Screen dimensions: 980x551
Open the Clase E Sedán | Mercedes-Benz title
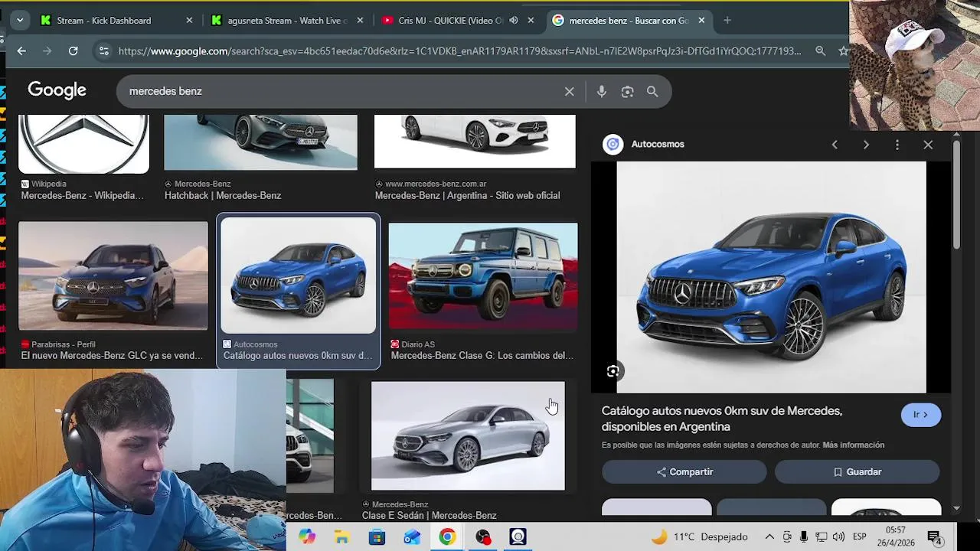point(430,515)
